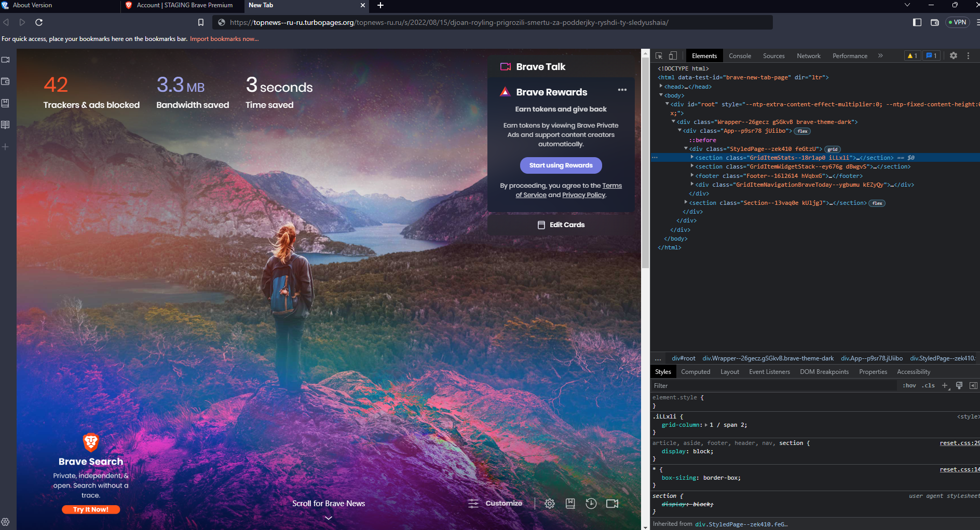
Task: Open bookmarks icon in page footer
Action: tap(570, 504)
